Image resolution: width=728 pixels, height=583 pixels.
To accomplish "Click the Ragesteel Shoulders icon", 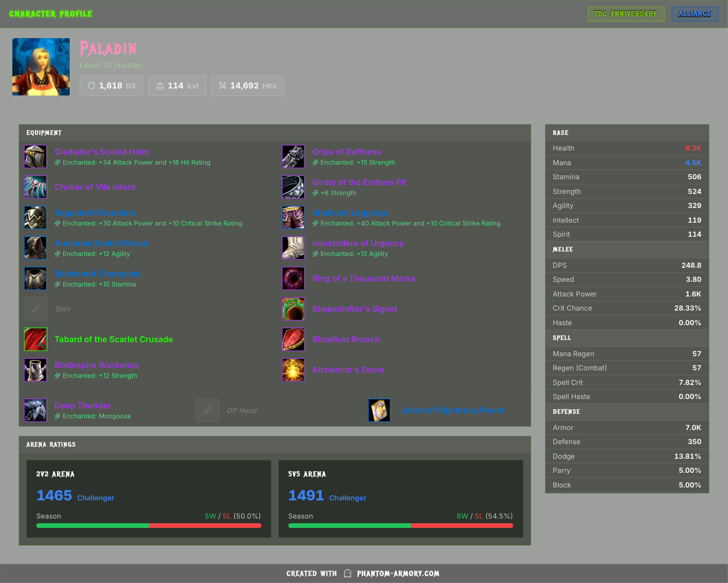I will [35, 217].
